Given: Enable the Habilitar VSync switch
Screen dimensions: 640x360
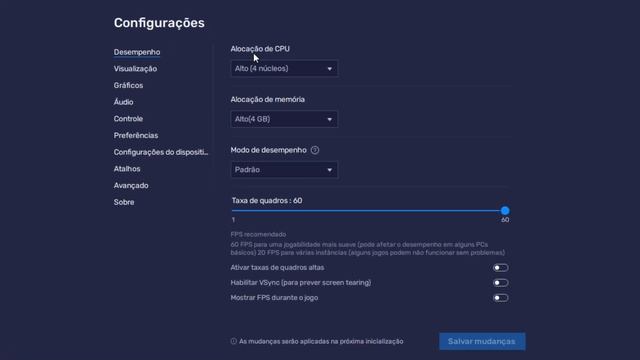Looking at the screenshot, I should [500, 283].
